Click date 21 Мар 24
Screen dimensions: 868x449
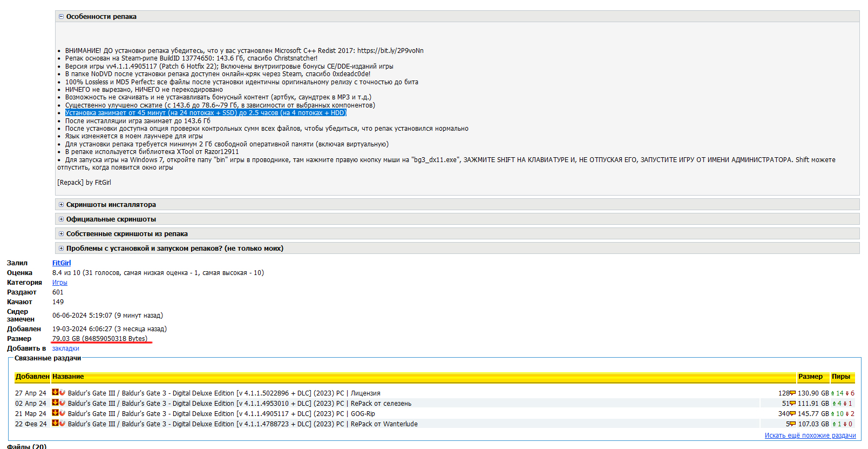click(31, 414)
